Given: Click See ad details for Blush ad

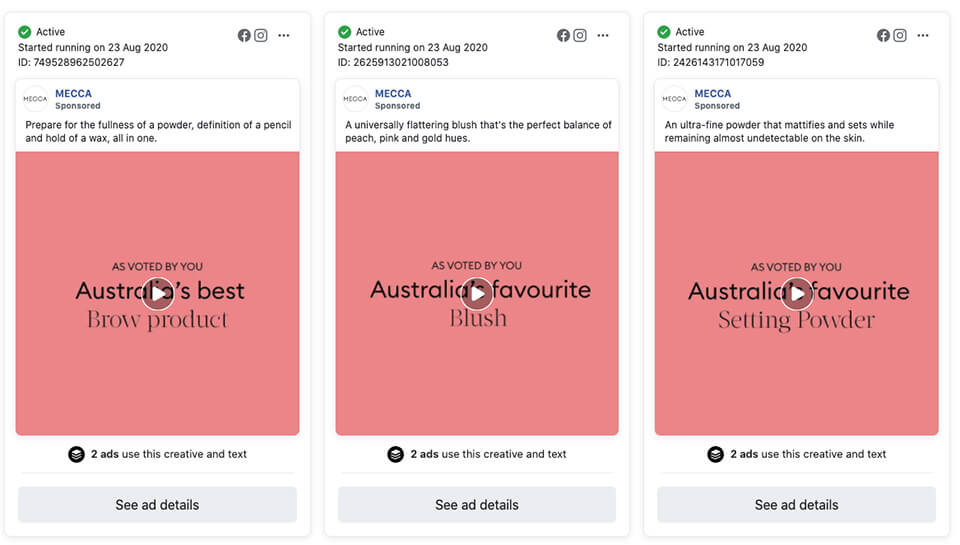Looking at the screenshot, I should click(477, 505).
